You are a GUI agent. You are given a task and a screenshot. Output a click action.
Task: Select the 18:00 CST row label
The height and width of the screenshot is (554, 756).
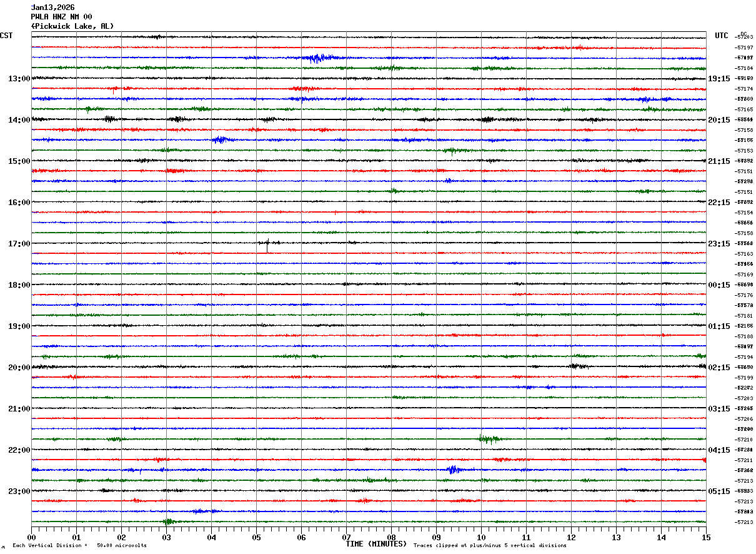(x=19, y=285)
